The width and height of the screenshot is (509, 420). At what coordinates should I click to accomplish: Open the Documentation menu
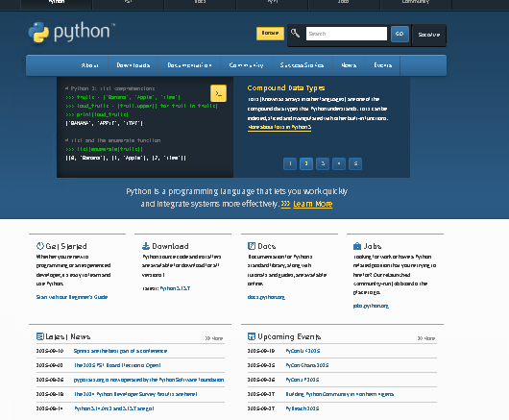(x=189, y=65)
